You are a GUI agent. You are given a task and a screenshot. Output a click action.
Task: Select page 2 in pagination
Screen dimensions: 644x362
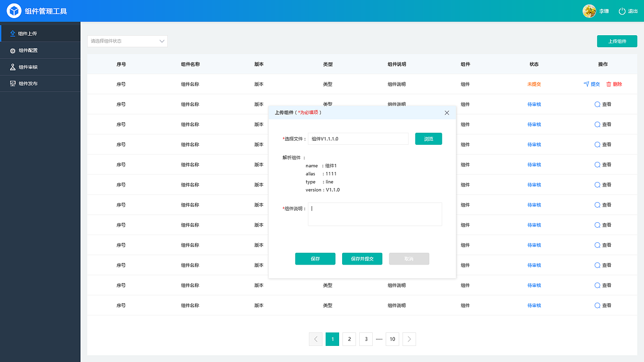click(x=349, y=339)
